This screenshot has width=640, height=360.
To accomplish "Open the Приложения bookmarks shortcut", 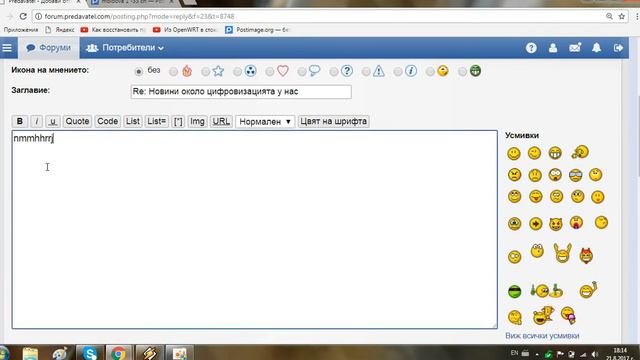I will (21, 30).
